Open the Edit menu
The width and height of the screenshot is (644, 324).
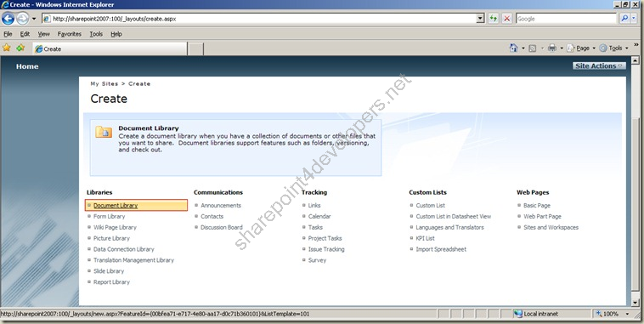[x=25, y=34]
